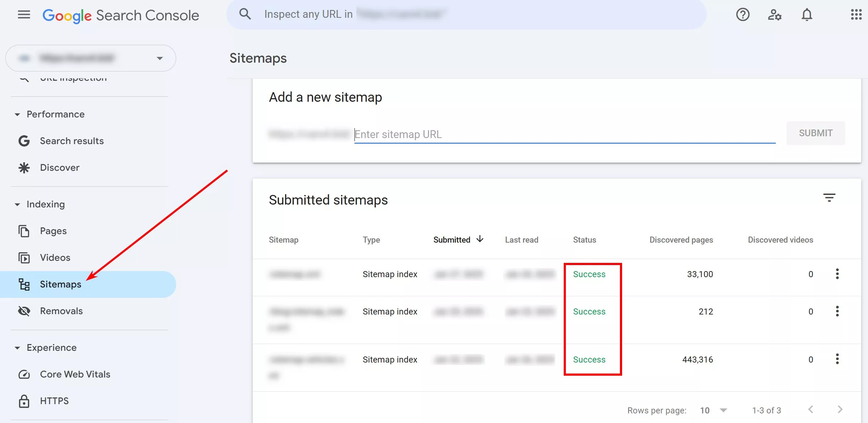Screen dimensions: 868x423
Task: Open the Rows per page dropdown
Action: (714, 411)
